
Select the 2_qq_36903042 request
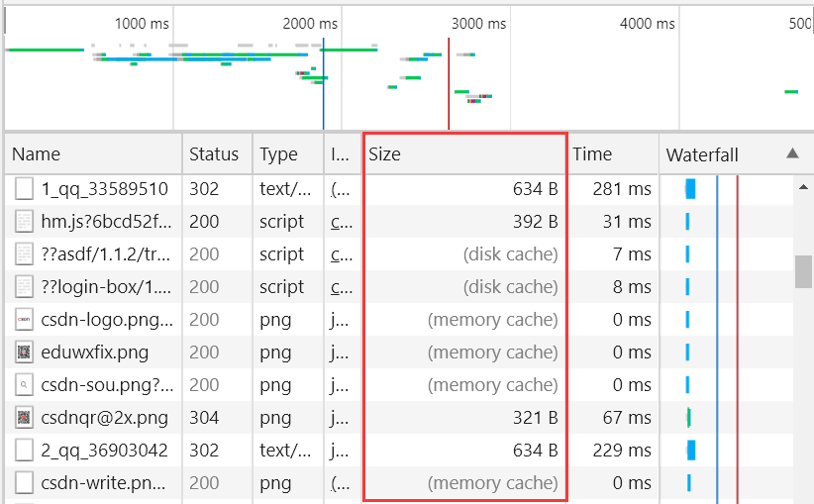tap(104, 451)
